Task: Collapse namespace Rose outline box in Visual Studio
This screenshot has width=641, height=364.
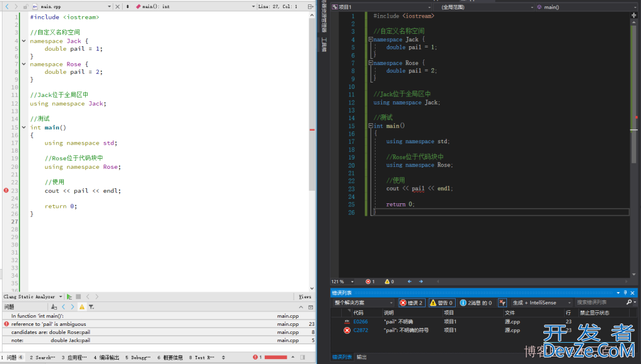Action: [x=371, y=63]
